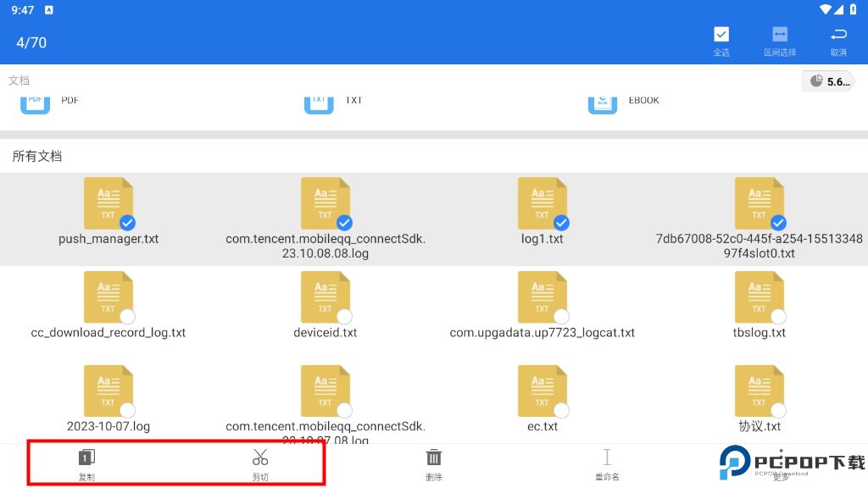Uncheck push_manager.txt file
The image size is (868, 488).
[127, 223]
